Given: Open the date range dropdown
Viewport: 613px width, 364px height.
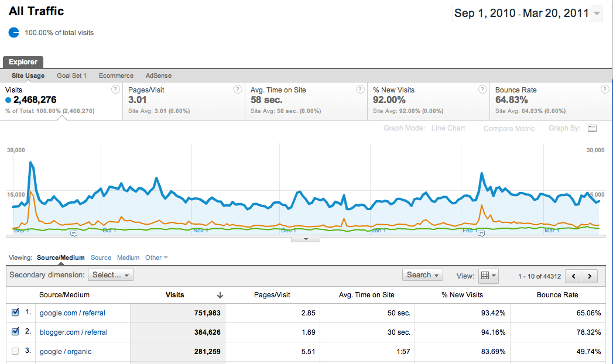Looking at the screenshot, I should click(527, 13).
